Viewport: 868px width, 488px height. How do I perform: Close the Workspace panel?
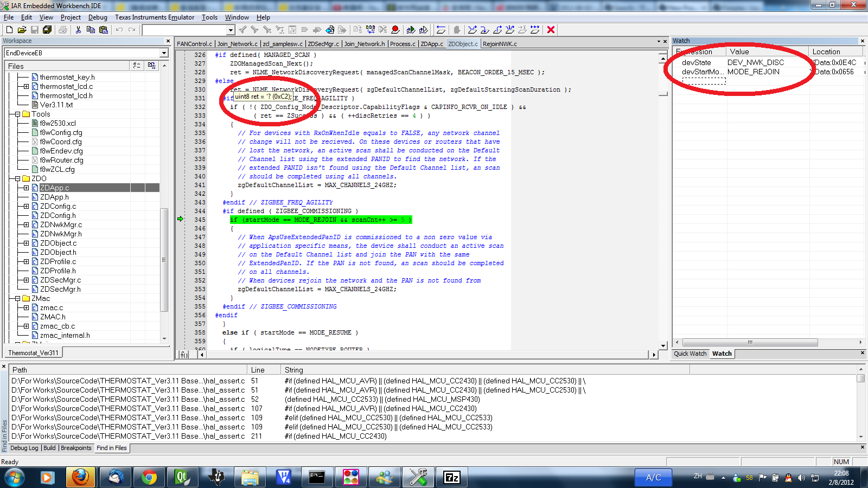[x=168, y=41]
